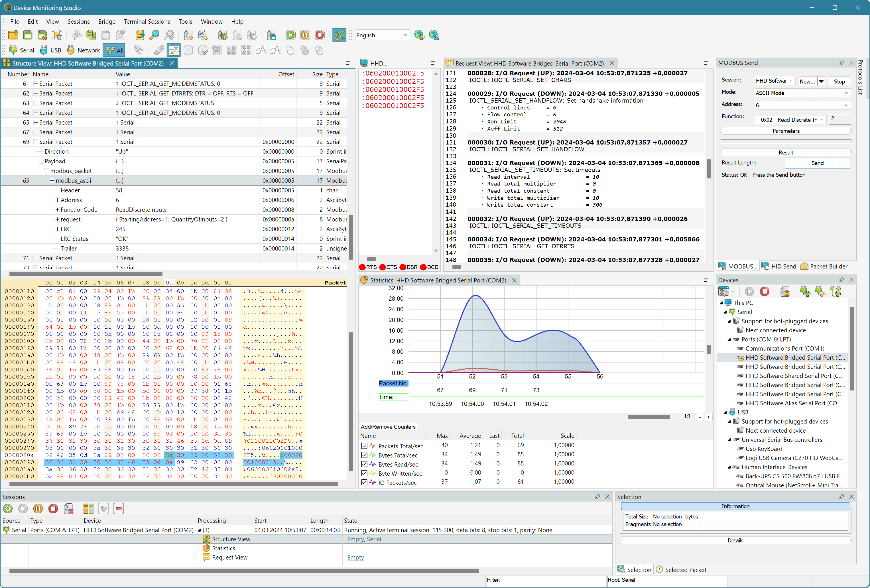Viewport: 870px width, 588px height.
Task: Toggle the Bytes Read/sec checkbox
Action: pos(364,465)
